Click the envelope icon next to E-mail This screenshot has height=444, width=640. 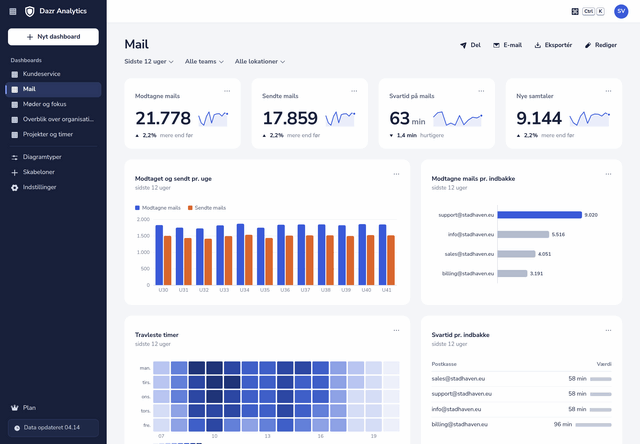click(x=496, y=45)
